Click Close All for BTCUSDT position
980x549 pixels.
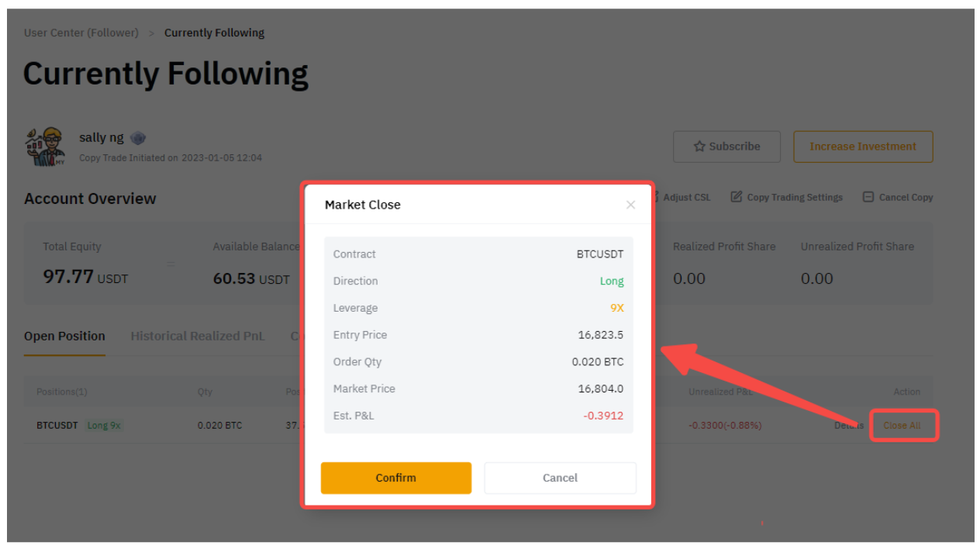coord(902,426)
